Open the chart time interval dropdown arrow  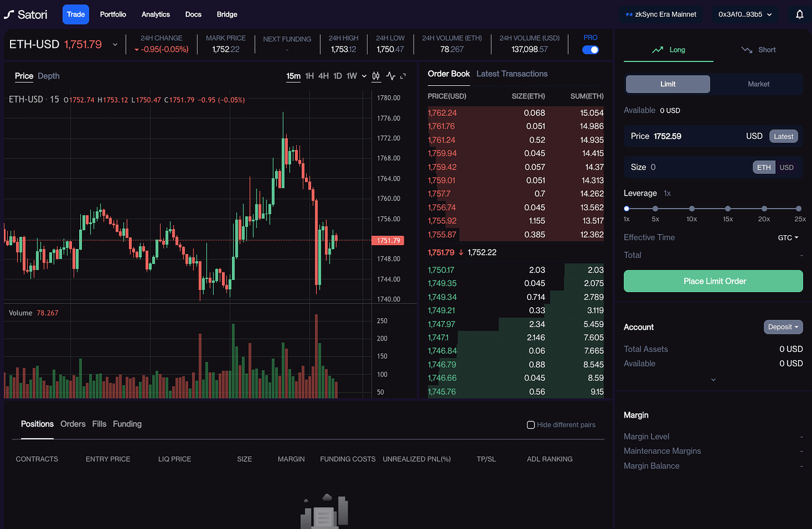(364, 76)
